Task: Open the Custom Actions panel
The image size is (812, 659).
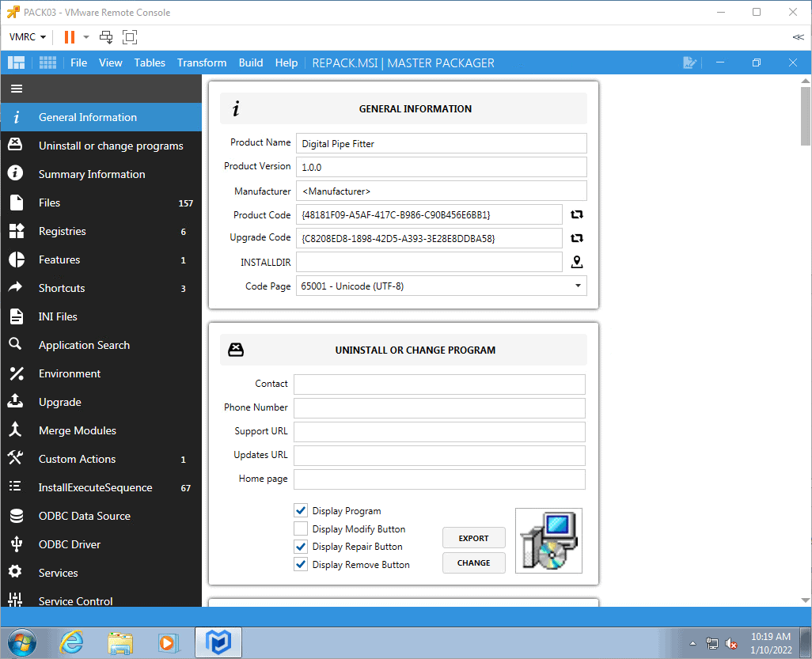Action: [76, 459]
